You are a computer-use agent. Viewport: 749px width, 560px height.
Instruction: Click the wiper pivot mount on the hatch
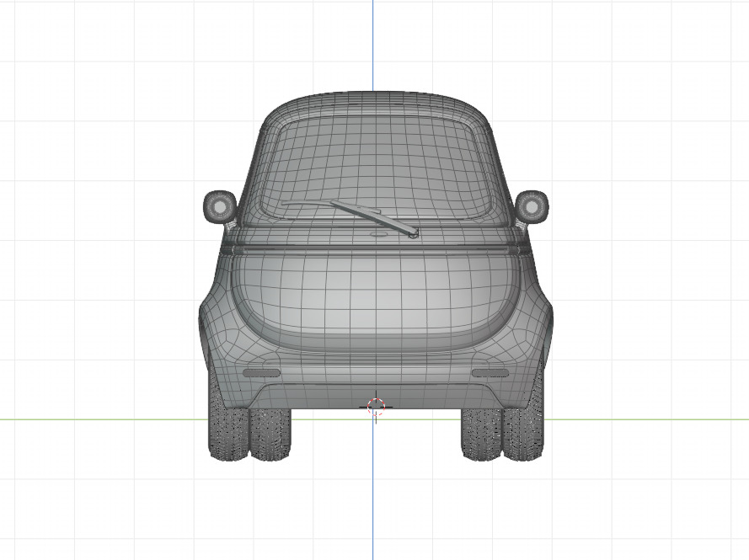click(x=414, y=233)
